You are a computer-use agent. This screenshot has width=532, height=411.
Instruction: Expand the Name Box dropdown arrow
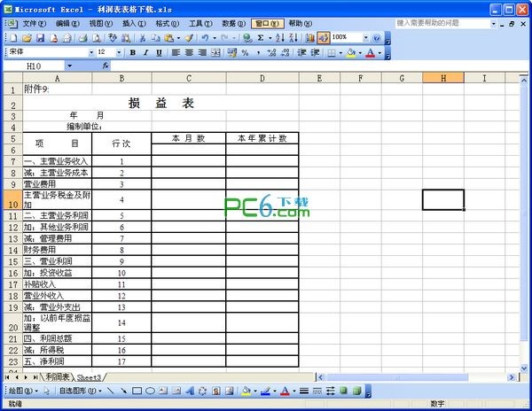point(69,66)
